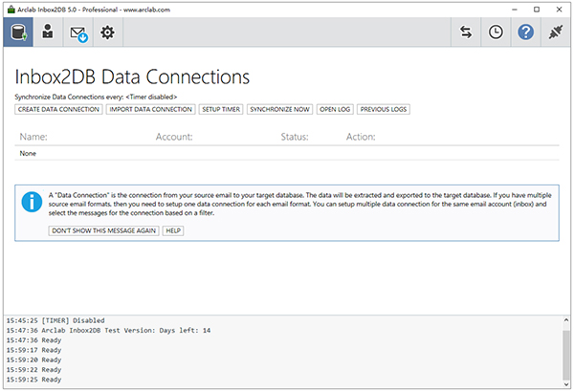Click log line 'Test Version: Days left: 14'
Screen dimensions: 574x392
(x=108, y=331)
